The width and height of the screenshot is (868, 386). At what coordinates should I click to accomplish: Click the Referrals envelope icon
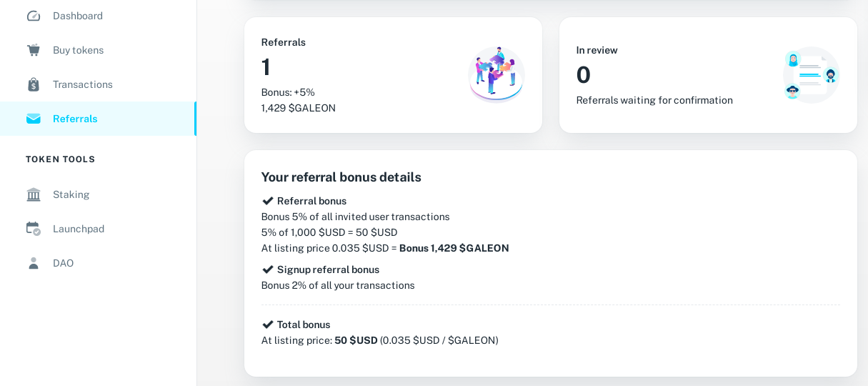point(34,119)
